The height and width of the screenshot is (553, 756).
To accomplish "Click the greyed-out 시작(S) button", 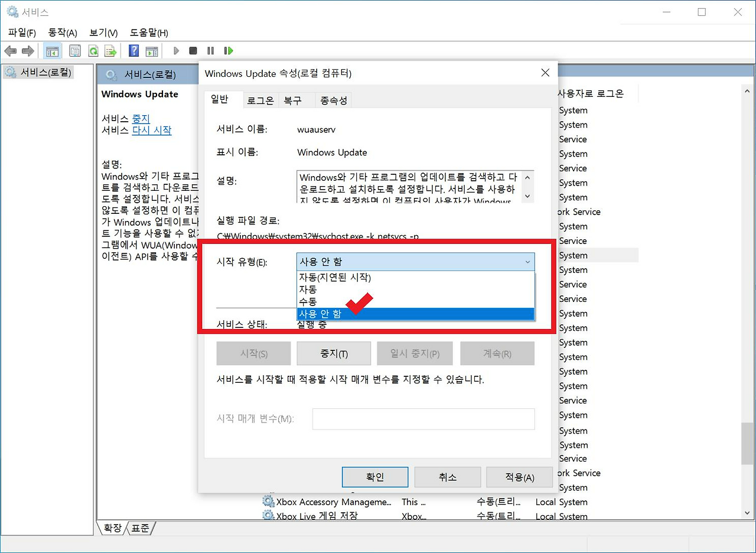I will tap(253, 354).
